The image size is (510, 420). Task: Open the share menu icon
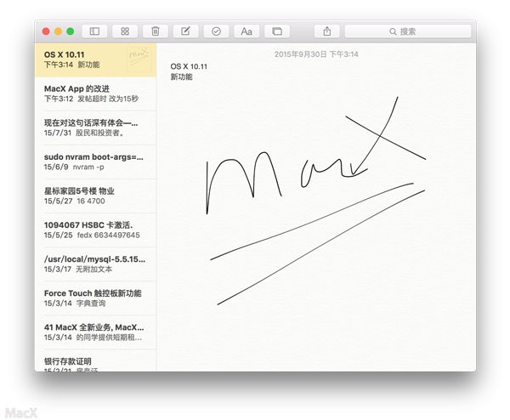point(327,31)
